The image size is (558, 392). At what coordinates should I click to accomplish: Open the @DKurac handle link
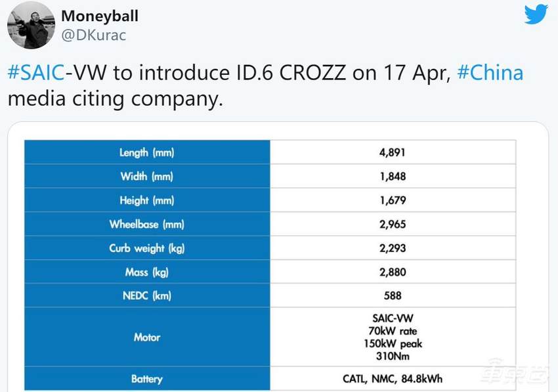click(93, 35)
